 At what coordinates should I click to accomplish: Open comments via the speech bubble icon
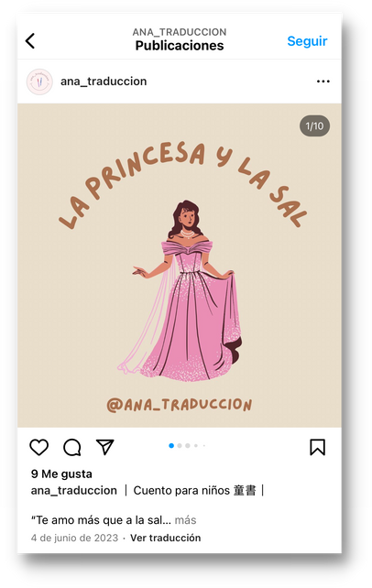[72, 447]
